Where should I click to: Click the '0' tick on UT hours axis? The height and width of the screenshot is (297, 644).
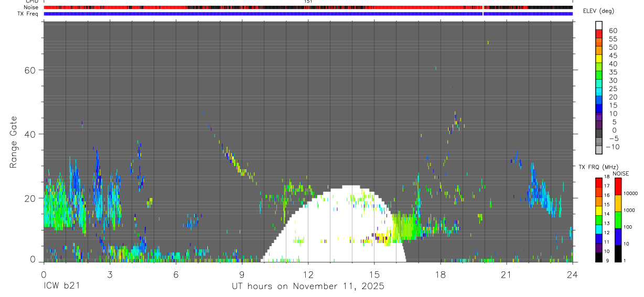[44, 274]
